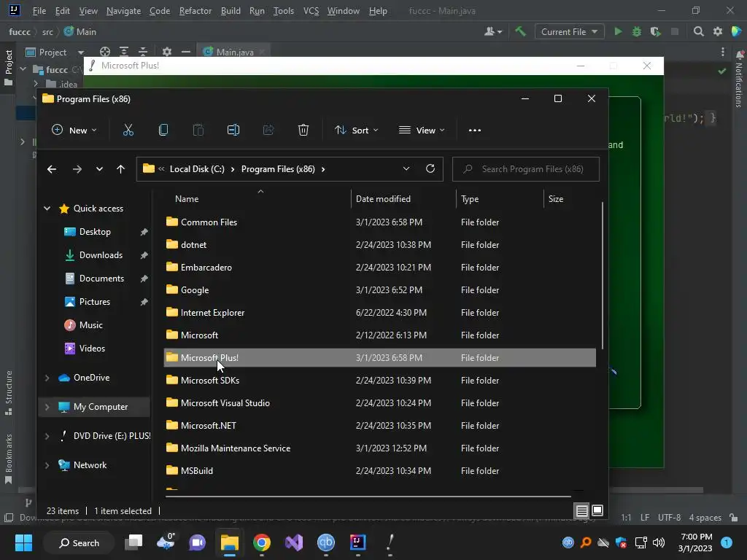The image size is (747, 560).
Task: Click the file list horizontal scrollbar
Action: coord(368,497)
